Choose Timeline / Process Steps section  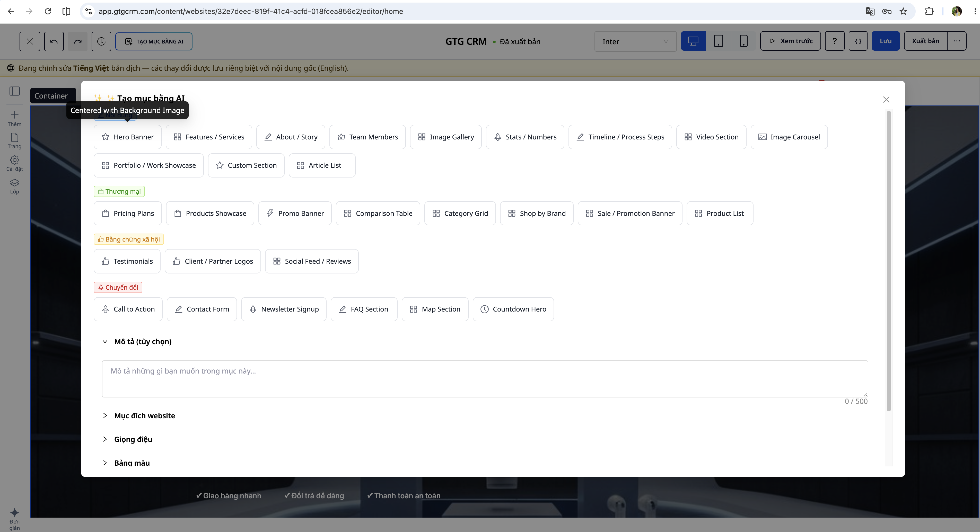pos(620,137)
